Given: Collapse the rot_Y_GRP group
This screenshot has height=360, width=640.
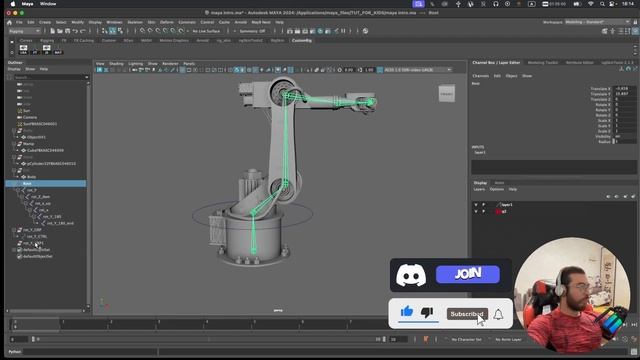Looking at the screenshot, I should tap(14, 230).
